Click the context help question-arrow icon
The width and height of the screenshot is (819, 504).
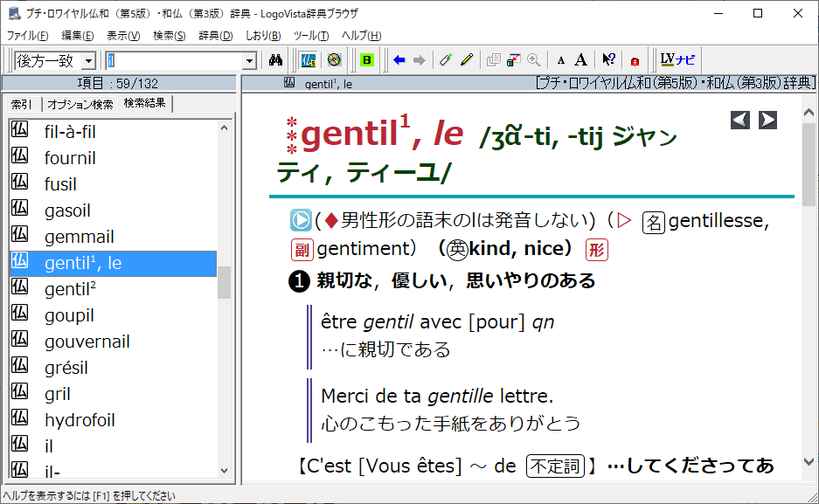click(609, 60)
